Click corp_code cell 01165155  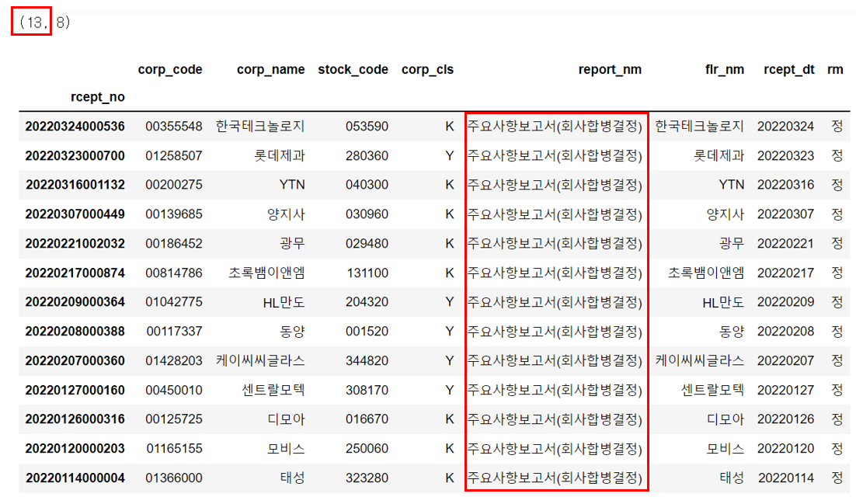173,449
